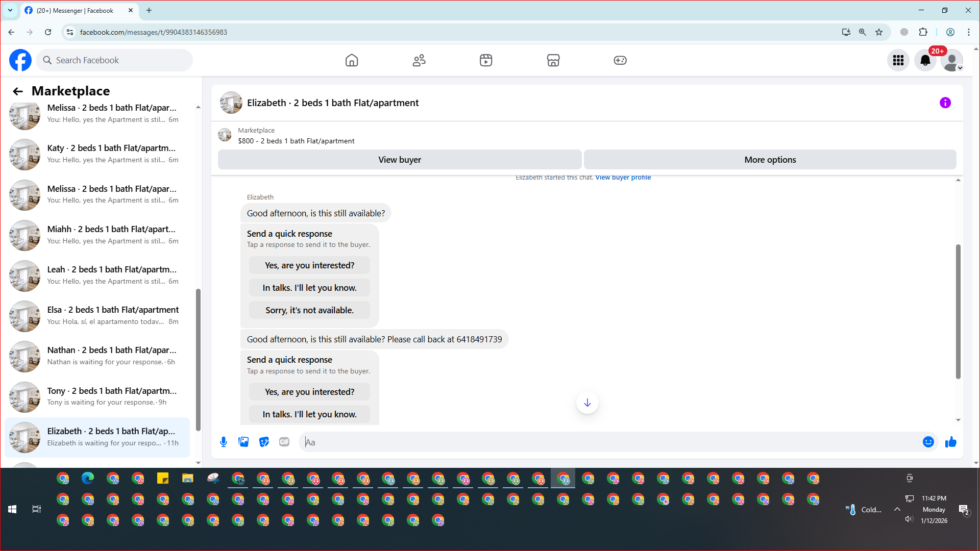Expand the account profile menu
The height and width of the screenshot is (551, 980).
(952, 60)
